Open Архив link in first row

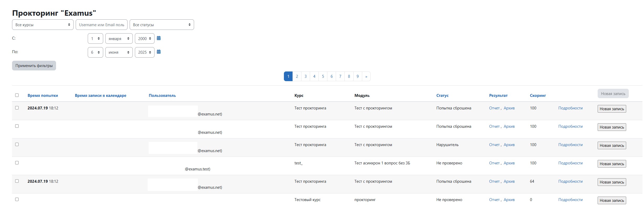click(x=509, y=108)
